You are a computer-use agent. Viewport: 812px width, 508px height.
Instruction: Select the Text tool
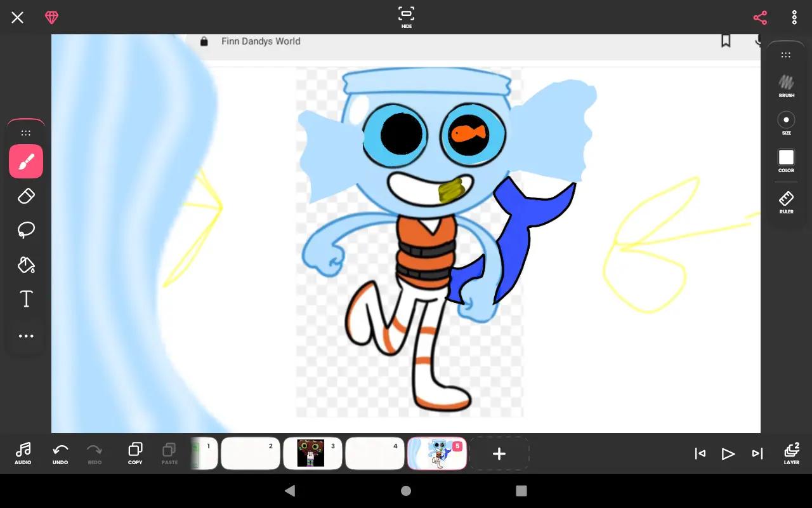click(x=26, y=299)
